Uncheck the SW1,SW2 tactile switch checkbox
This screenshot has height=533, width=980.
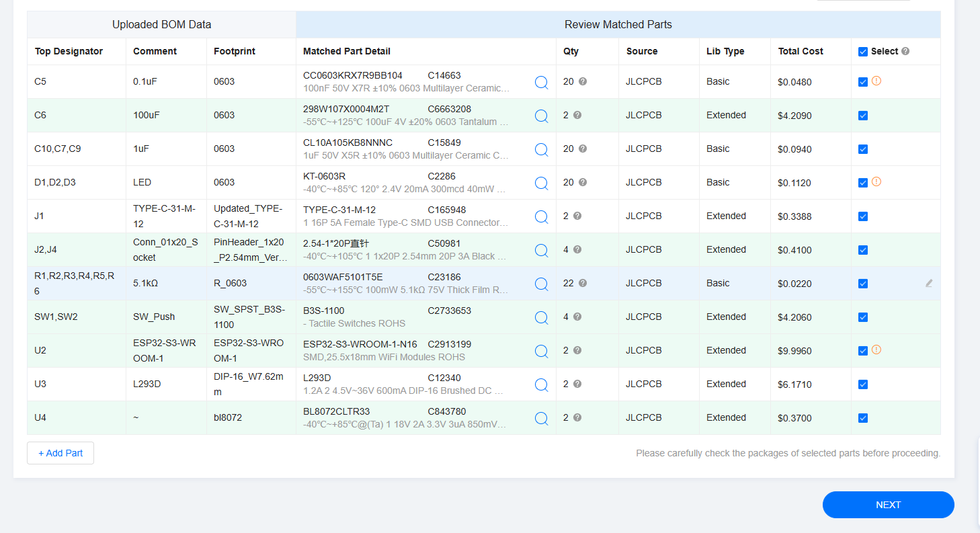pyautogui.click(x=863, y=317)
